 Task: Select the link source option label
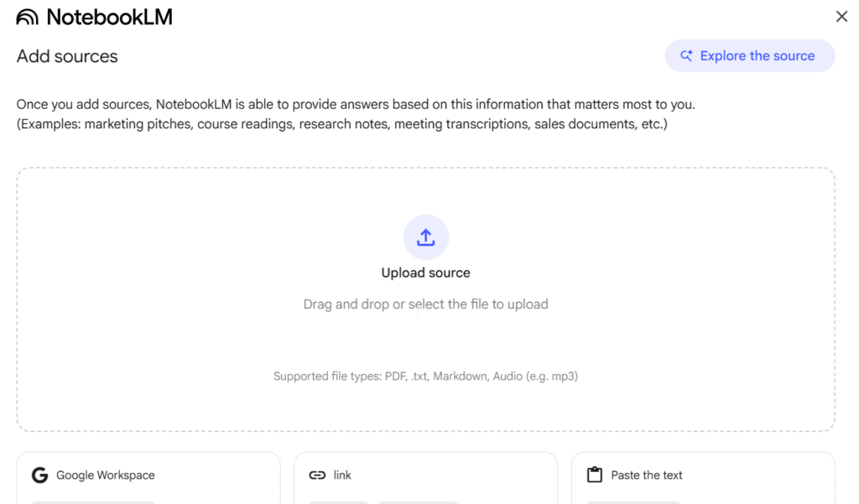[342, 475]
